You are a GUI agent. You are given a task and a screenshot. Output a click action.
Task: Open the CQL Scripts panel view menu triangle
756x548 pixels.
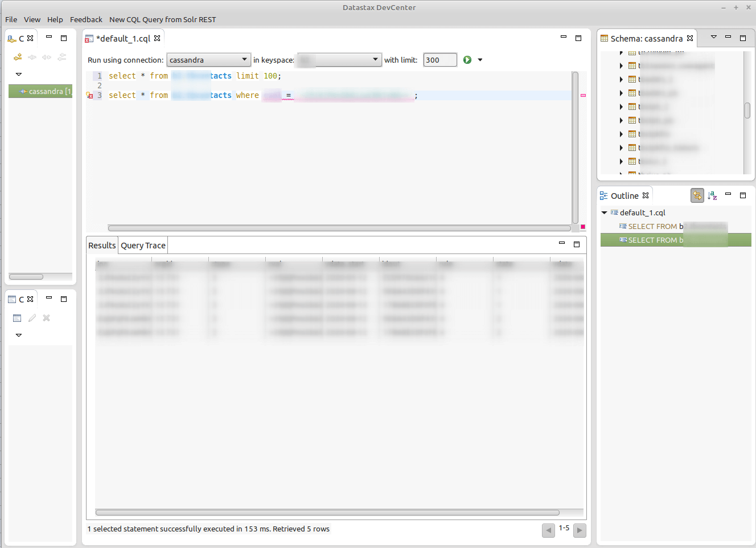pos(18,335)
